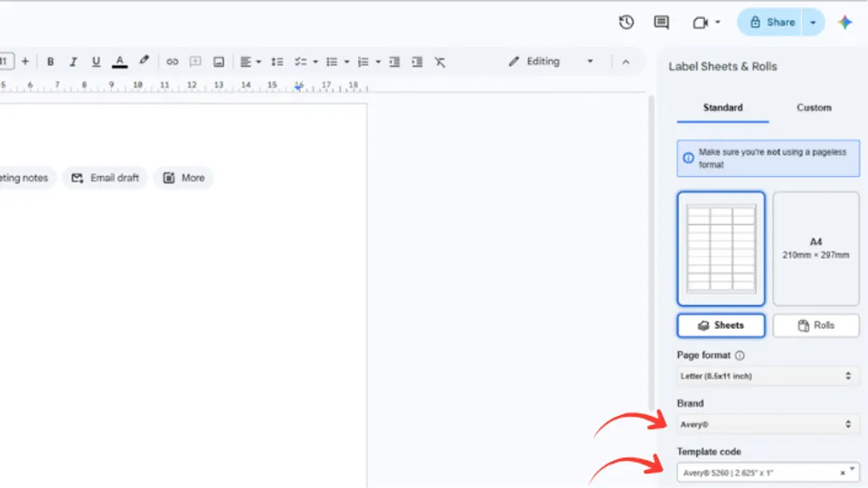The width and height of the screenshot is (868, 488).
Task: Decrease indent icon
Action: coord(394,61)
